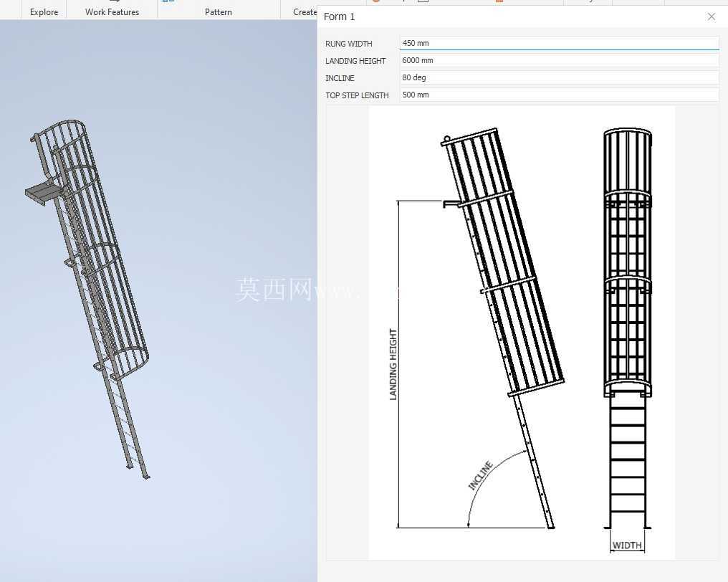Screen dimensions: 728x582
Task: Click the RUNG WIDTH label text
Action: 349,44
